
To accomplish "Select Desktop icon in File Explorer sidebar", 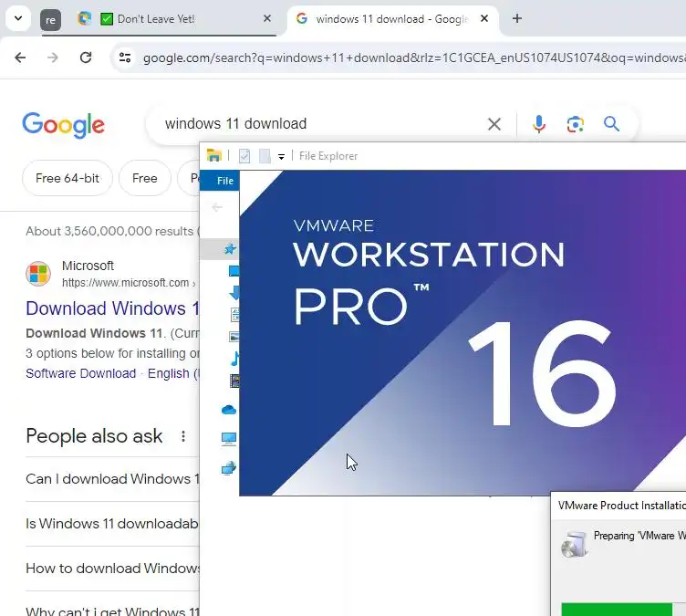I will click(234, 271).
